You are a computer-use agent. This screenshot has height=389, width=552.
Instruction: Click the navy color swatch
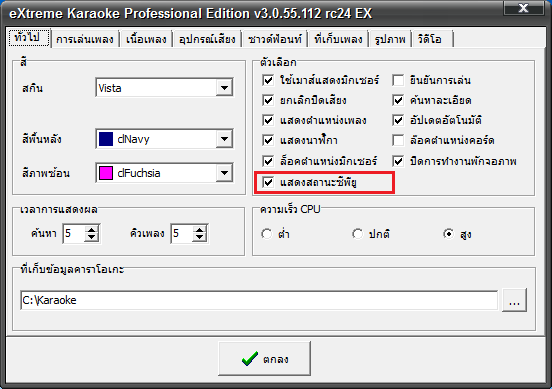(106, 139)
